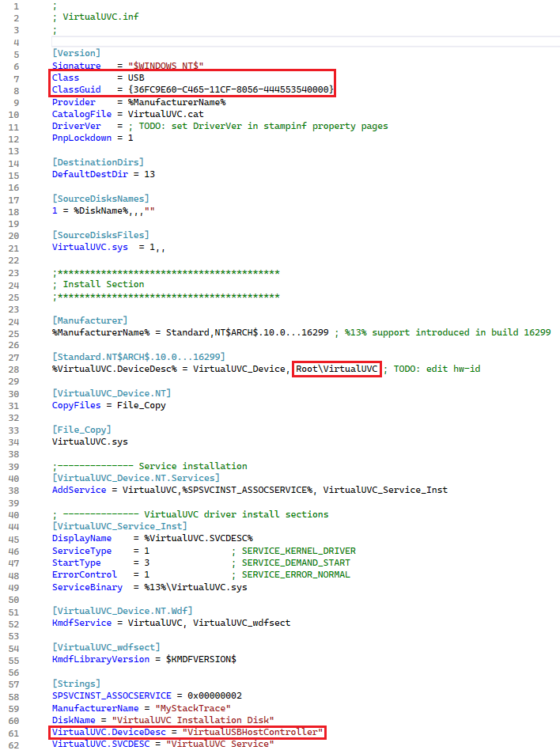The image size is (560, 754).
Task: Select the [DestinationDirs] section header
Action: 98,162
